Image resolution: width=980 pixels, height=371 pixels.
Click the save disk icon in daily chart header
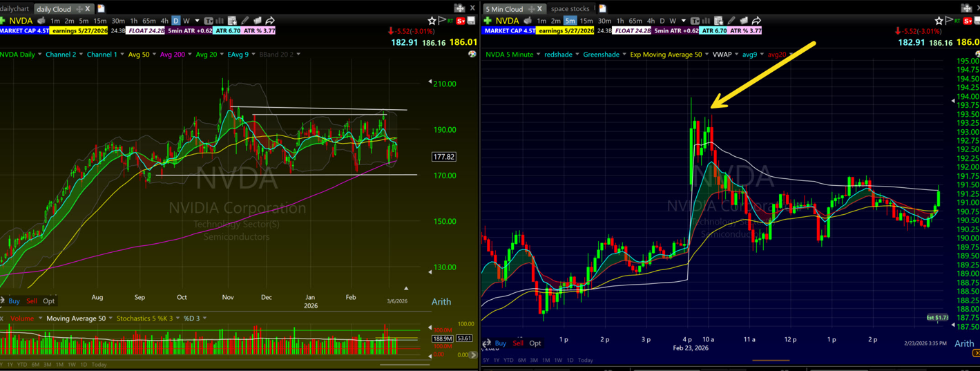pos(471,21)
